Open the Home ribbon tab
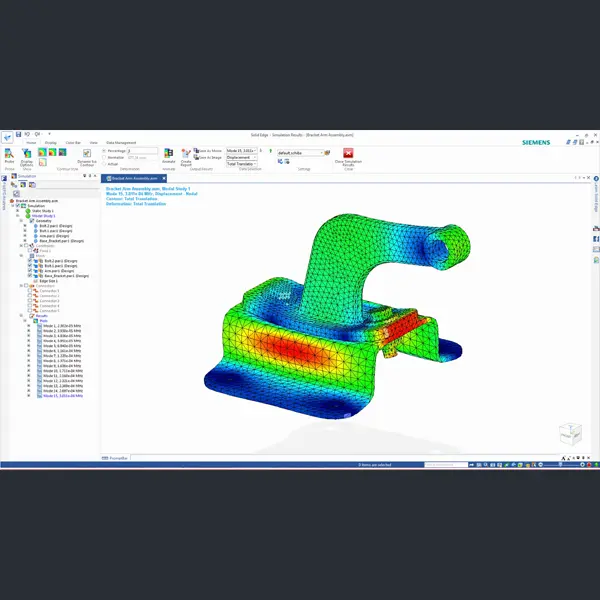 [31, 143]
